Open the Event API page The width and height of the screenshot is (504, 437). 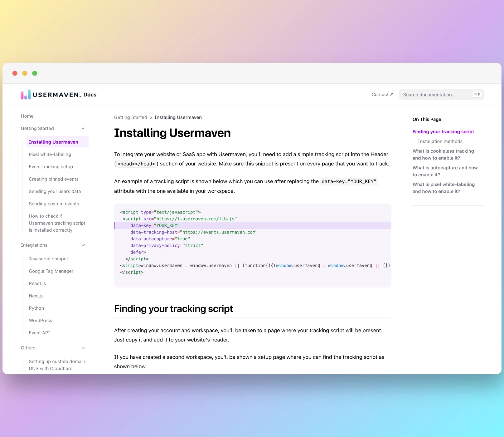[39, 333]
